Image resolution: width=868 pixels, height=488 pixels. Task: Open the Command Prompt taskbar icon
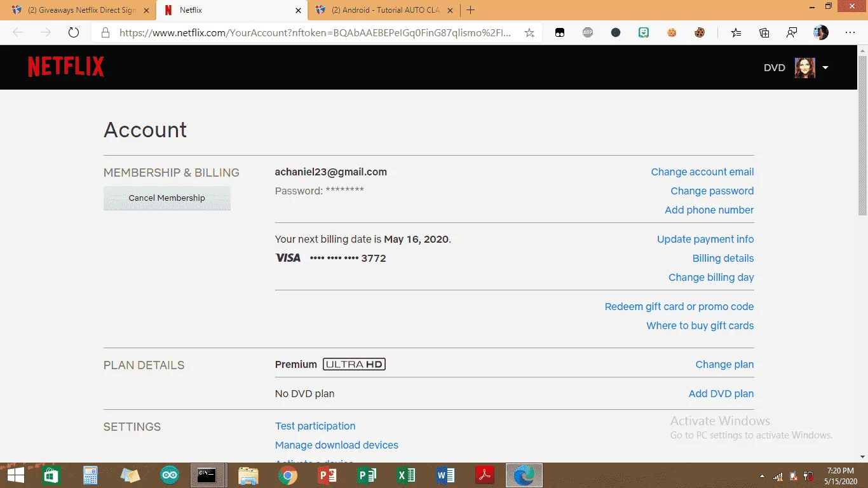208,475
